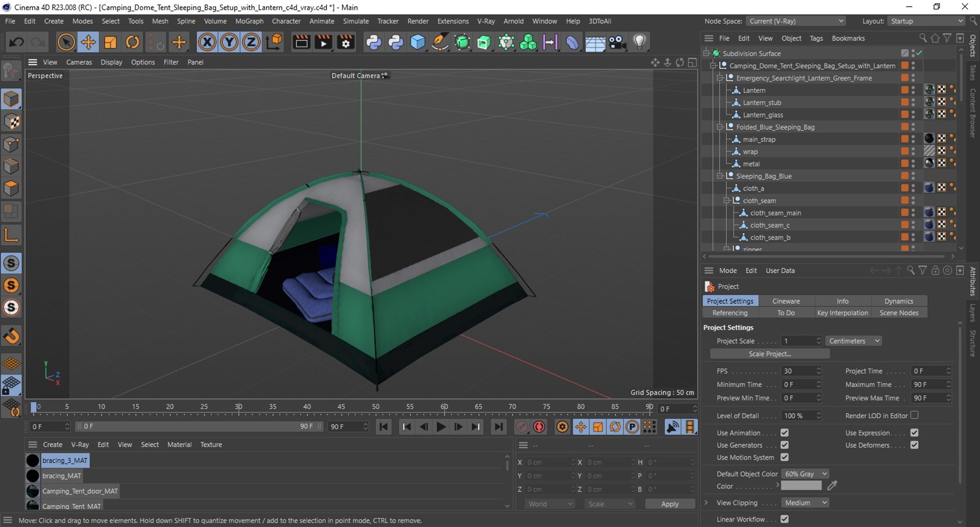Image resolution: width=980 pixels, height=527 pixels.
Task: Open the Key Interpolation tab
Action: pyautogui.click(x=842, y=313)
